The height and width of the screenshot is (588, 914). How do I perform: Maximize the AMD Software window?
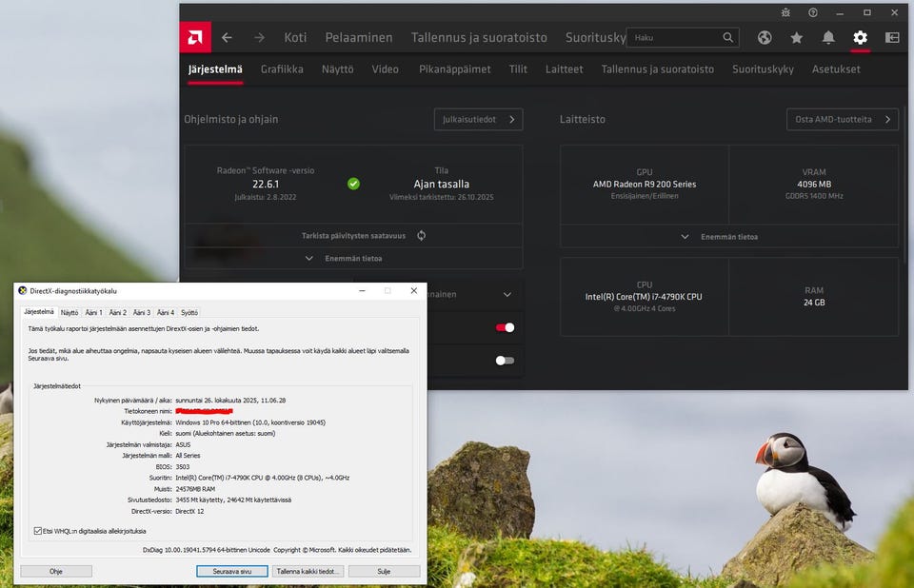867,12
